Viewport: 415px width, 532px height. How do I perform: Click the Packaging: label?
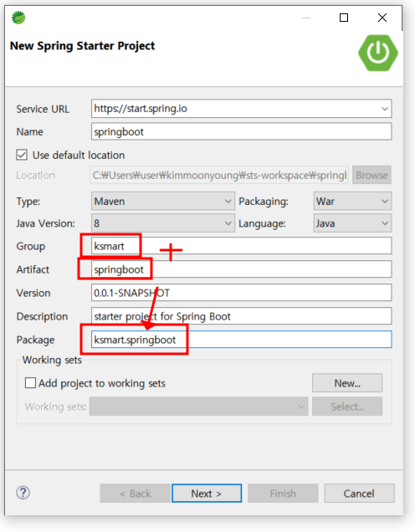click(x=264, y=202)
